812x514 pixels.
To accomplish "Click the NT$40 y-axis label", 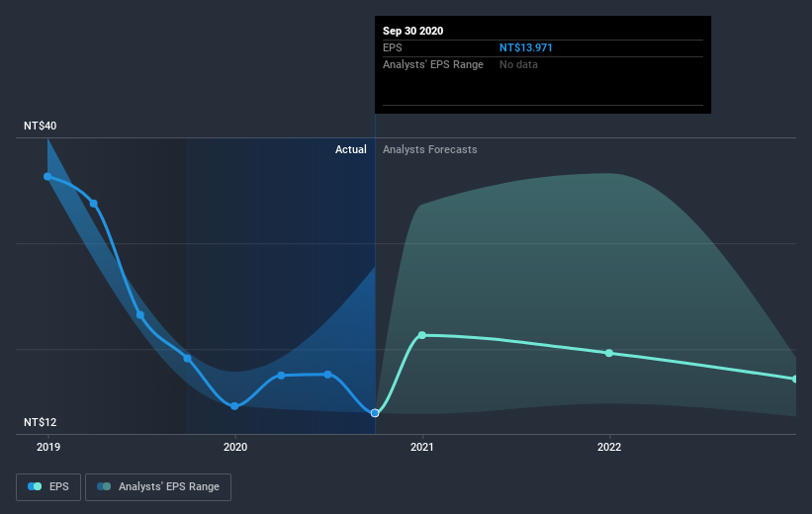I will (40, 126).
